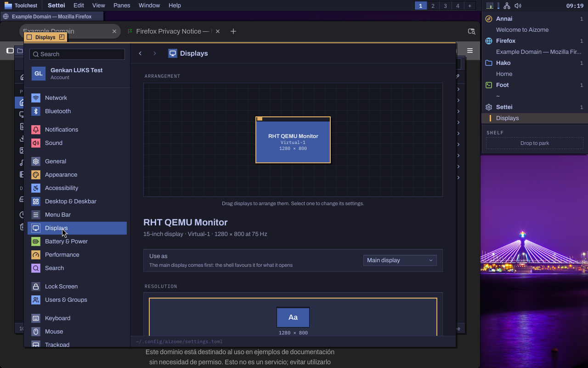Click the Hako folder icon in panel
Viewport: 588px width, 368px height.
[x=489, y=63]
